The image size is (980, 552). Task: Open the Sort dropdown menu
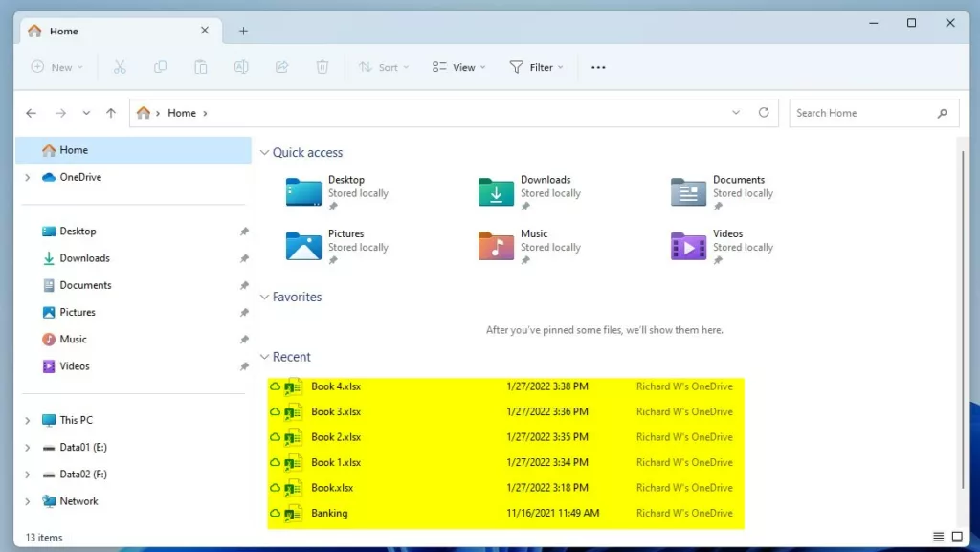[384, 67]
